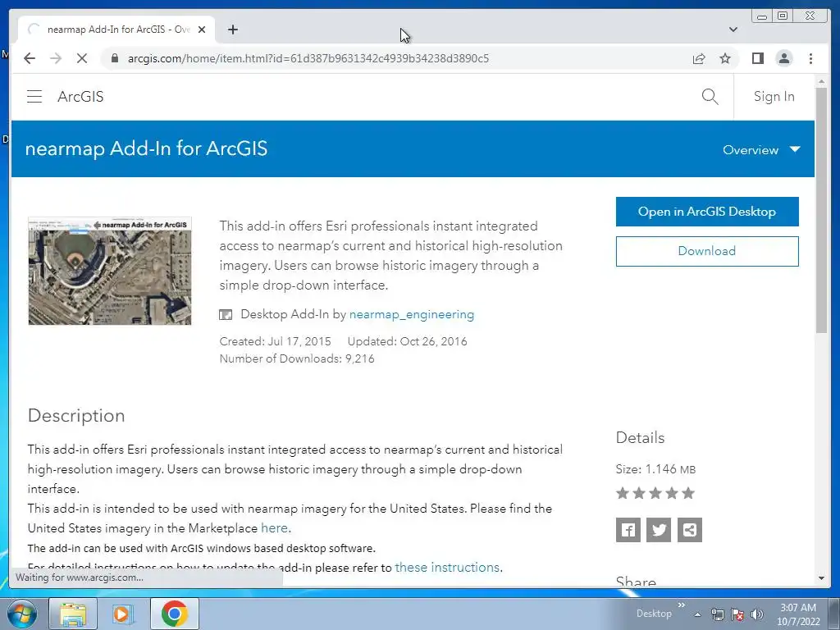The height and width of the screenshot is (630, 840).
Task: Open 'these instructions' link
Action: tap(447, 568)
